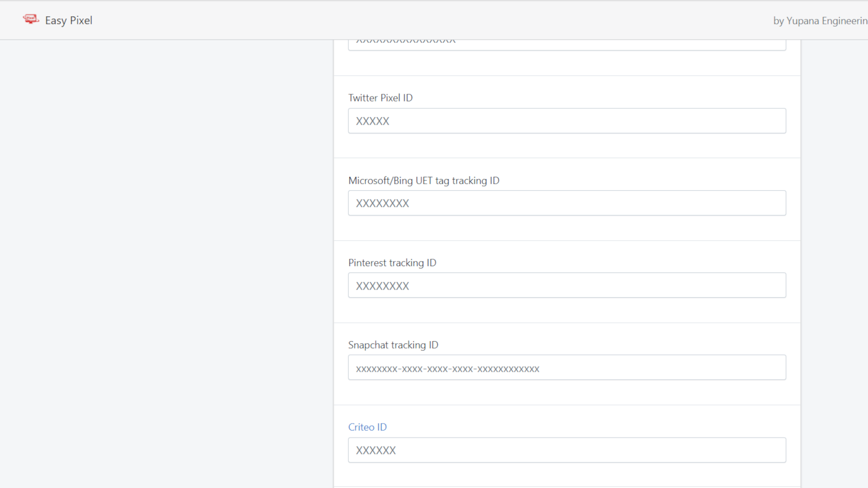Select the topmost partially visible ID field
This screenshot has width=868, height=488.
(x=566, y=43)
